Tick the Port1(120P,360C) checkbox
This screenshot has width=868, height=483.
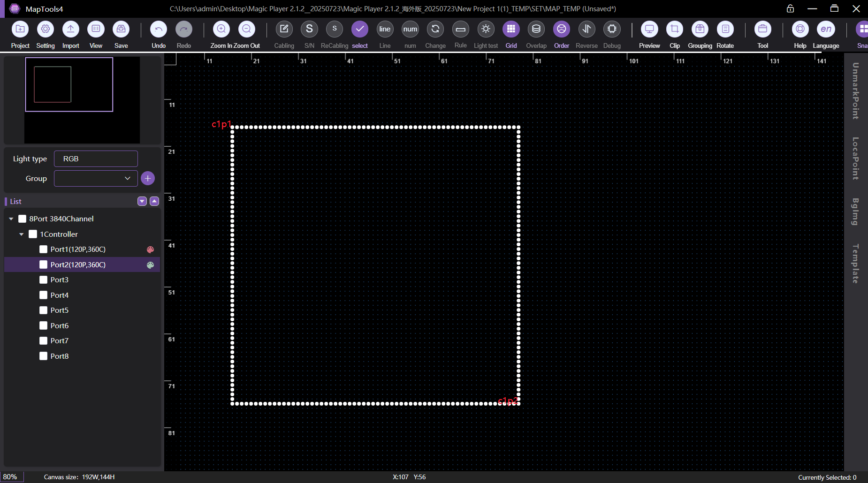pos(43,249)
